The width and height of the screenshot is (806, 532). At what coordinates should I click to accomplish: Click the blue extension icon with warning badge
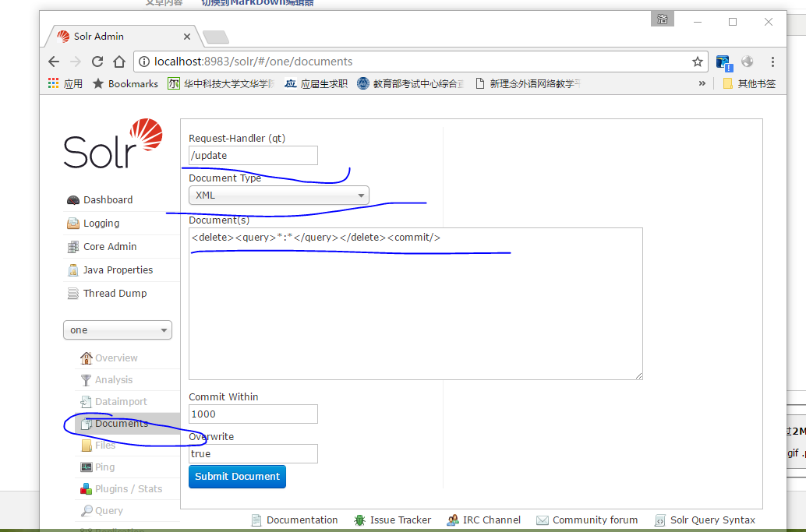724,62
